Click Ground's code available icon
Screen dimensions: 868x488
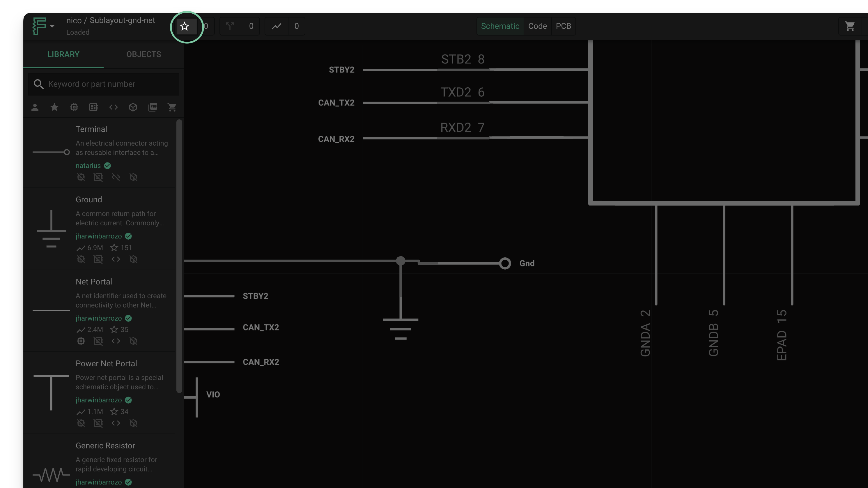116,259
